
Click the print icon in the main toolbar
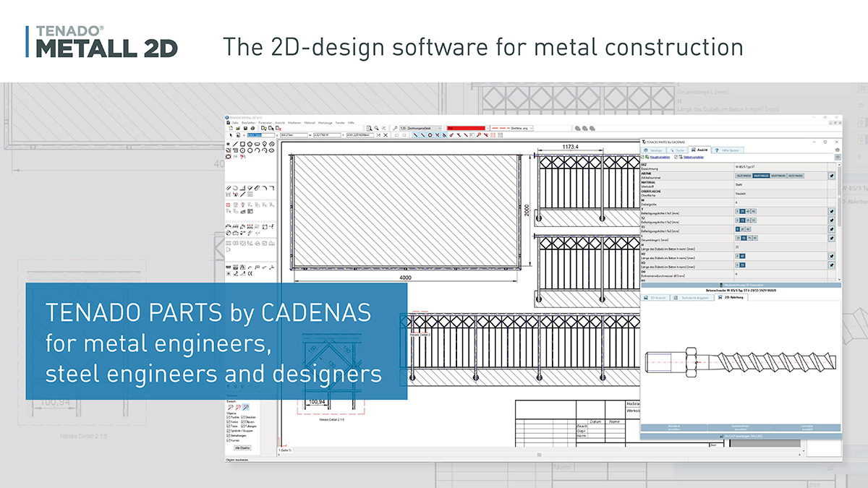click(252, 128)
